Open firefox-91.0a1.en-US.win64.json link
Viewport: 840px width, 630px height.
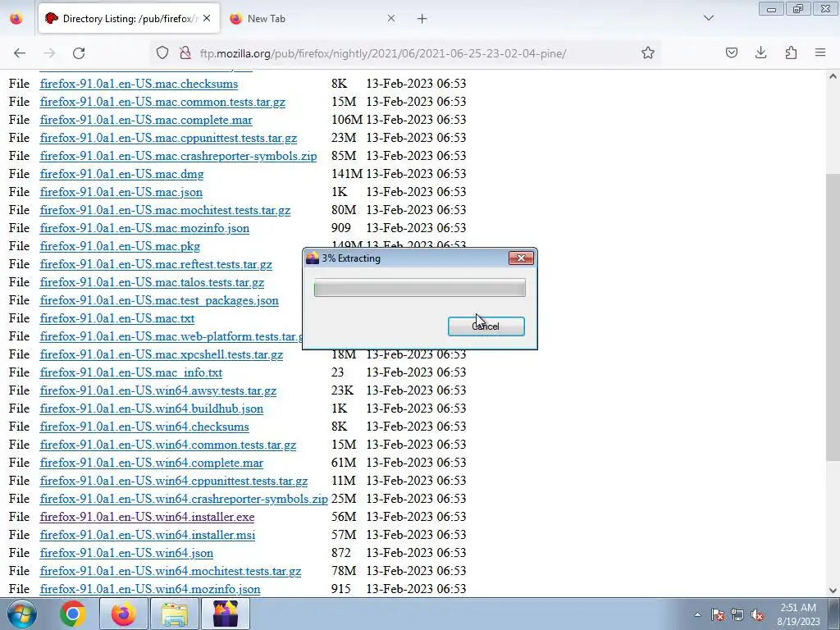pyautogui.click(x=126, y=553)
